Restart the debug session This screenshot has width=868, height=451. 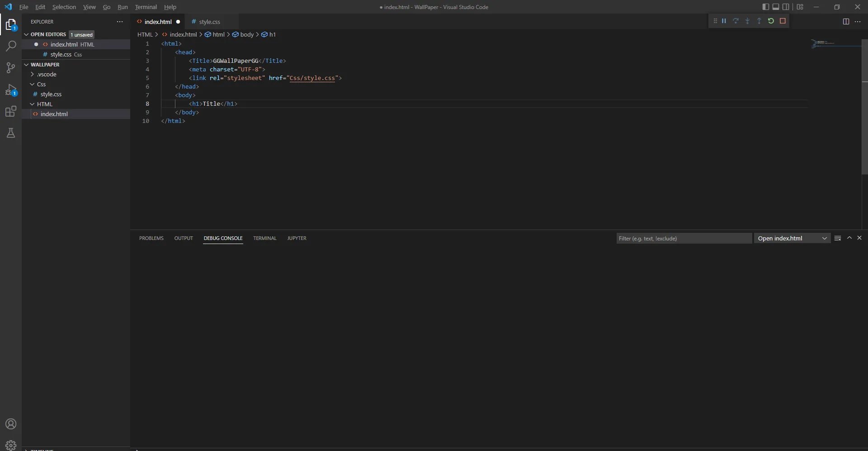[x=771, y=21]
